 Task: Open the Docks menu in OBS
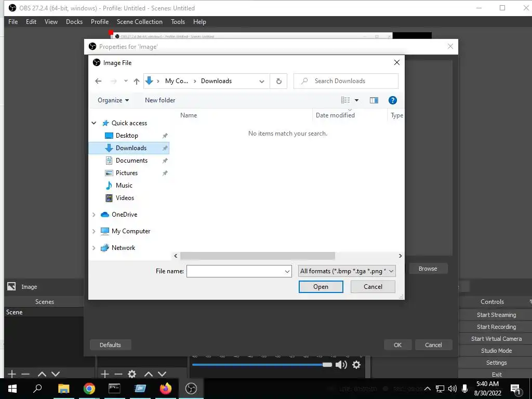(x=74, y=22)
